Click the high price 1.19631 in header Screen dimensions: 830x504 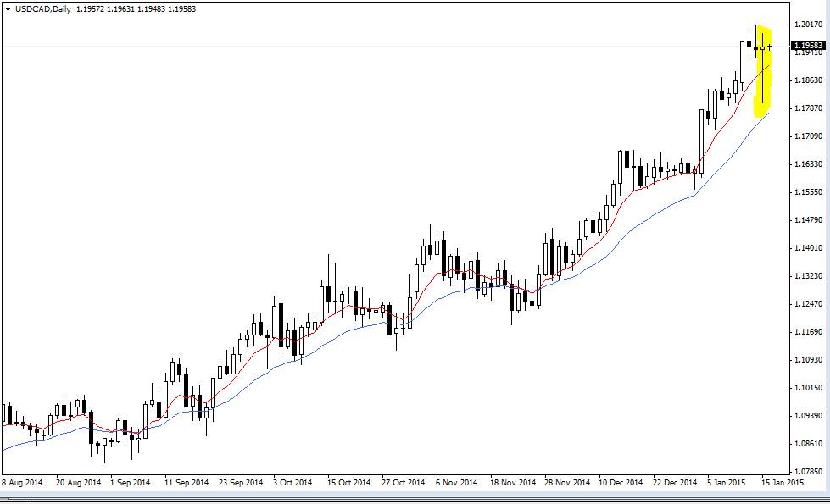pos(120,9)
